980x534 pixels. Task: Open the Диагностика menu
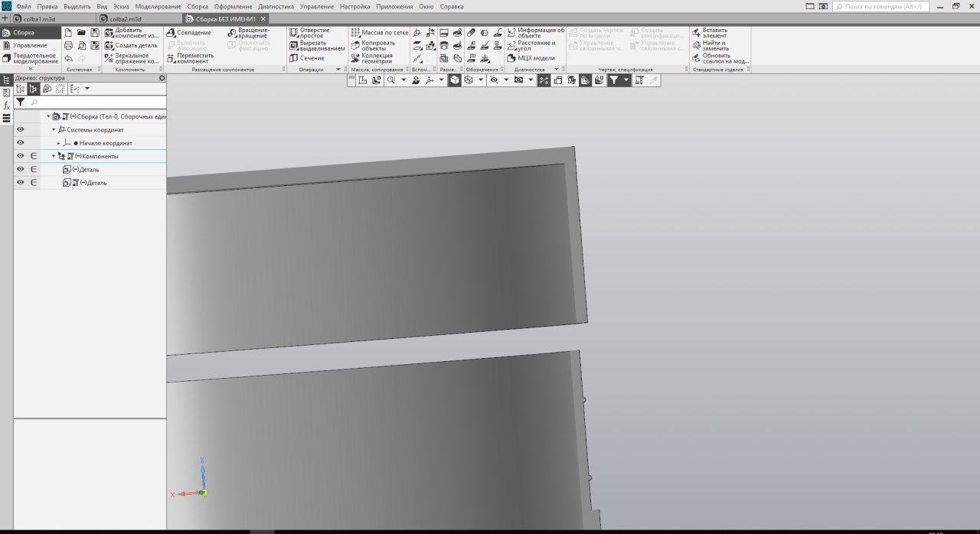tap(276, 6)
